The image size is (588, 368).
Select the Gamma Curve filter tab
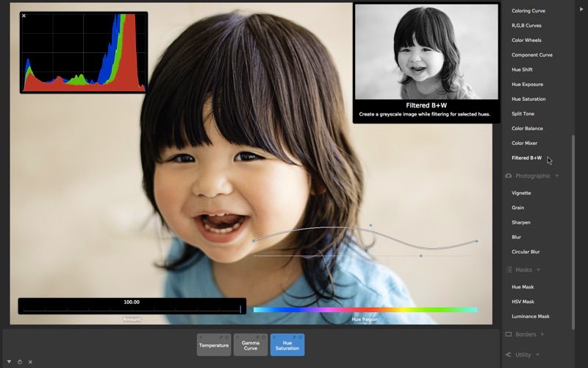(x=251, y=345)
